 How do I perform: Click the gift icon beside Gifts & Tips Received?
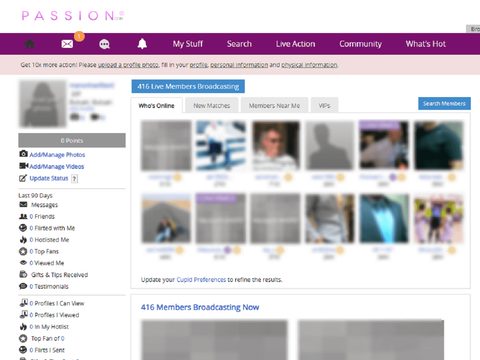pyautogui.click(x=23, y=274)
